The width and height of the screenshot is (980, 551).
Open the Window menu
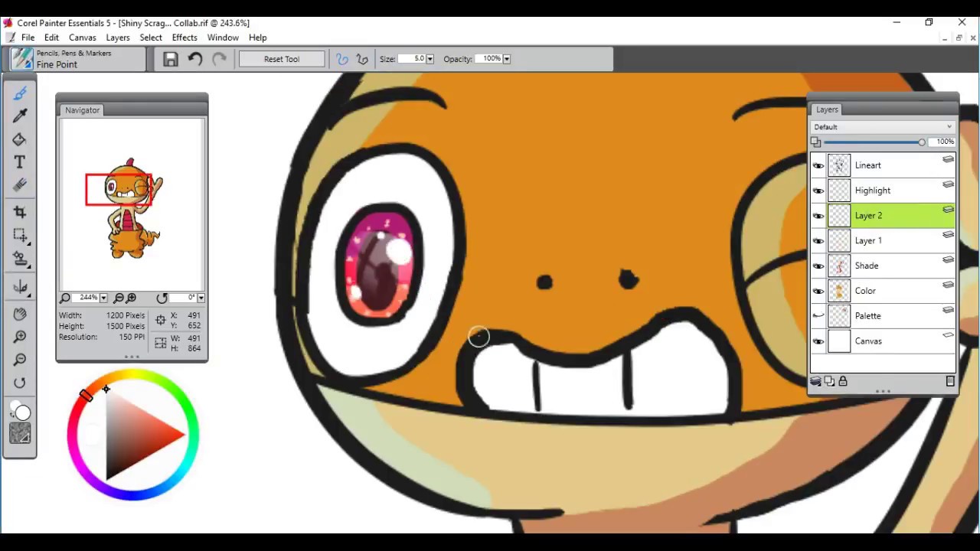pos(223,37)
